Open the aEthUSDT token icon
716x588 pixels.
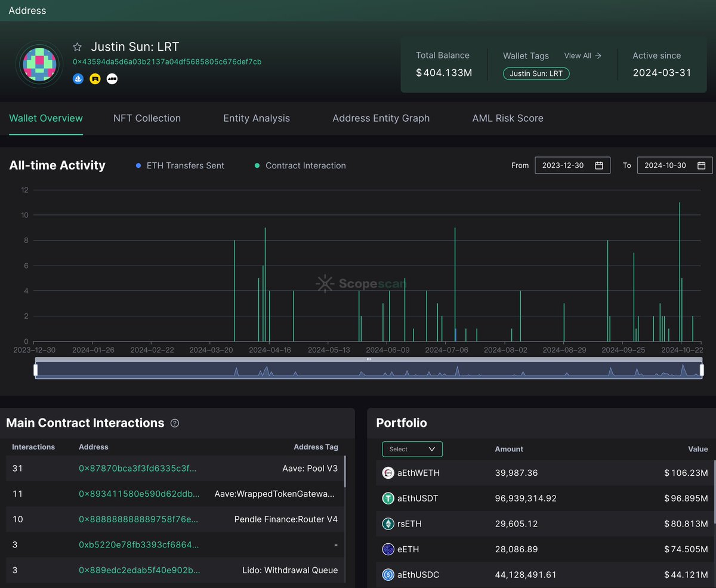(x=388, y=498)
